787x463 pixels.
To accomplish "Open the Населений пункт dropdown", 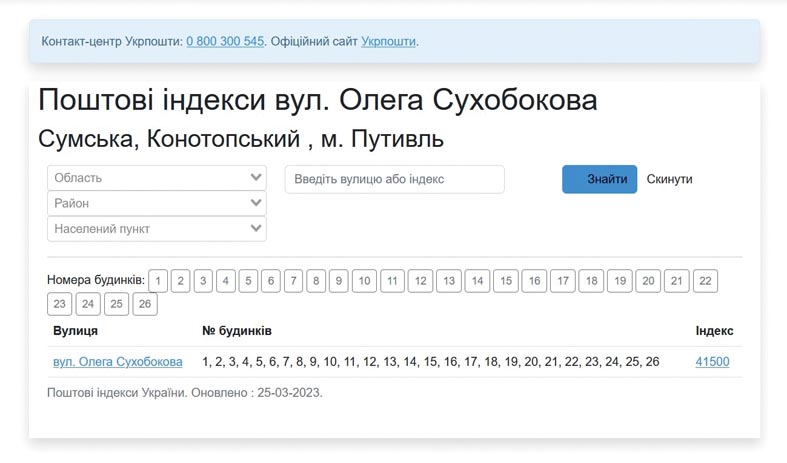I will click(x=157, y=229).
